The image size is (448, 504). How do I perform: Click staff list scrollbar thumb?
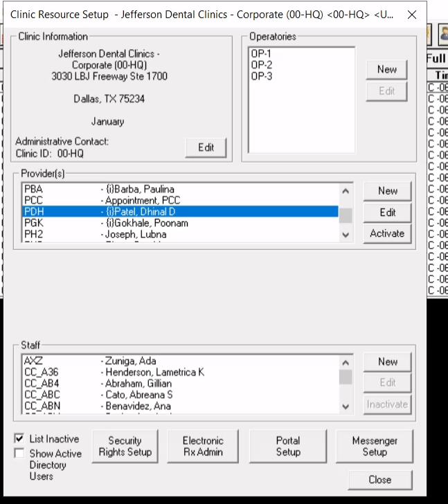point(346,377)
